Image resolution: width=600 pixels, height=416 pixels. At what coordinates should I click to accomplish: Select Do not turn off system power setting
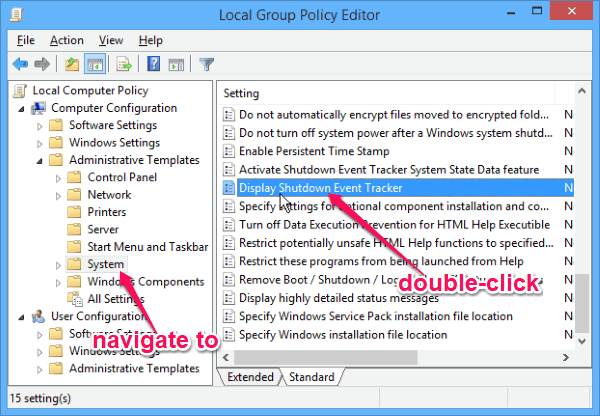[x=396, y=133]
